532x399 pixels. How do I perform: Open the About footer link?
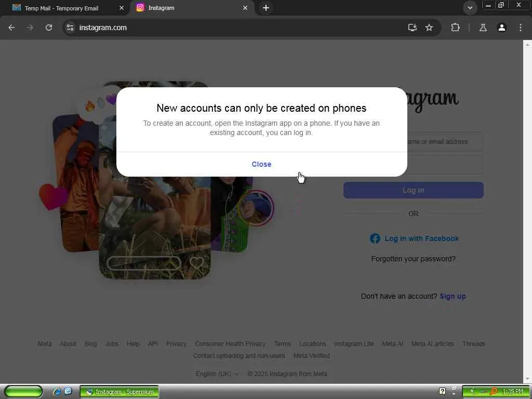click(68, 344)
